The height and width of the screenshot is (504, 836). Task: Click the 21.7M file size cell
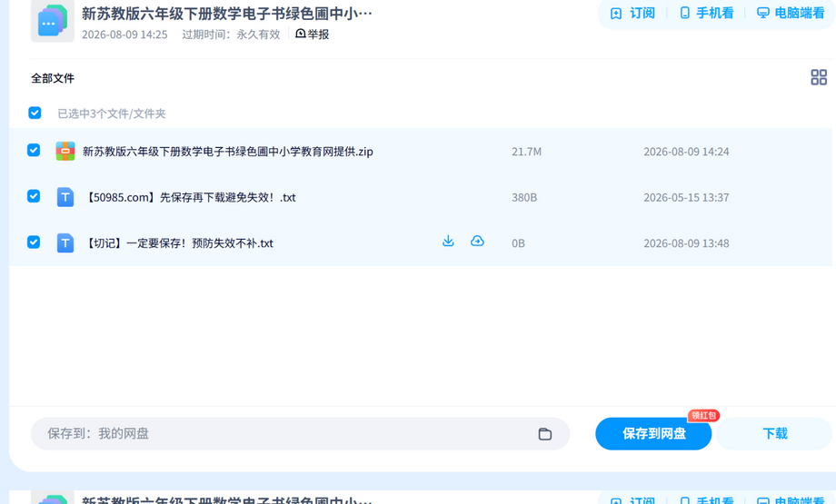(x=526, y=152)
